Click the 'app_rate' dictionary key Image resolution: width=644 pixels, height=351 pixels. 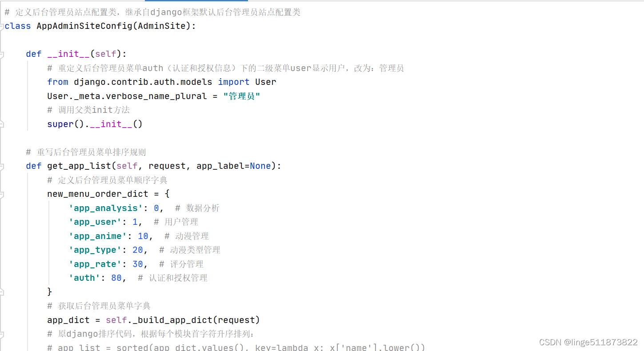95,264
